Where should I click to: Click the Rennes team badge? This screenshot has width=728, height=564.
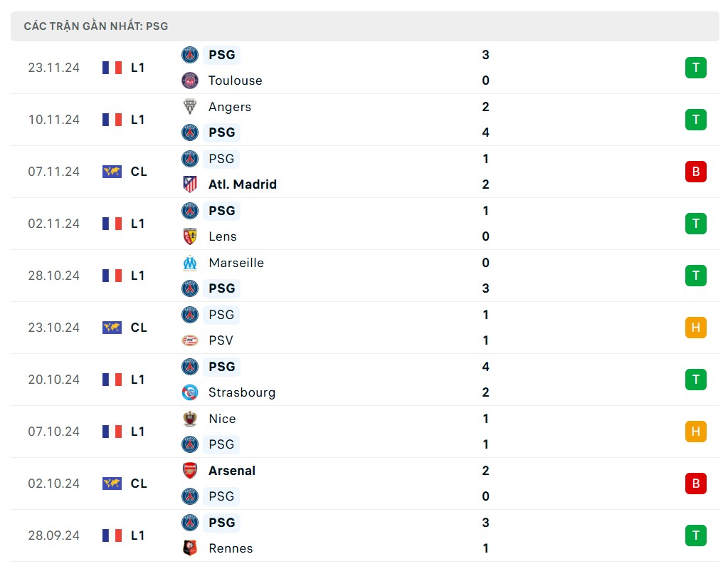click(189, 548)
